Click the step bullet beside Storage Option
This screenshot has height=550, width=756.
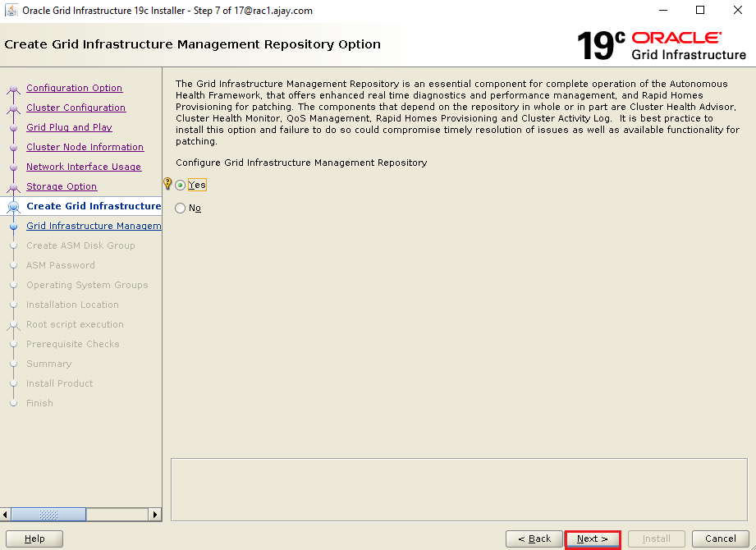click(x=13, y=187)
